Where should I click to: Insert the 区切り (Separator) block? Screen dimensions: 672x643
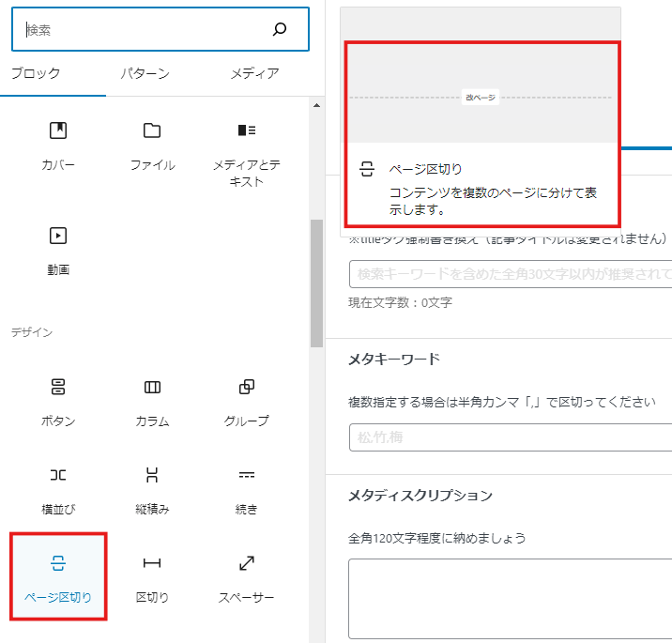click(152, 576)
